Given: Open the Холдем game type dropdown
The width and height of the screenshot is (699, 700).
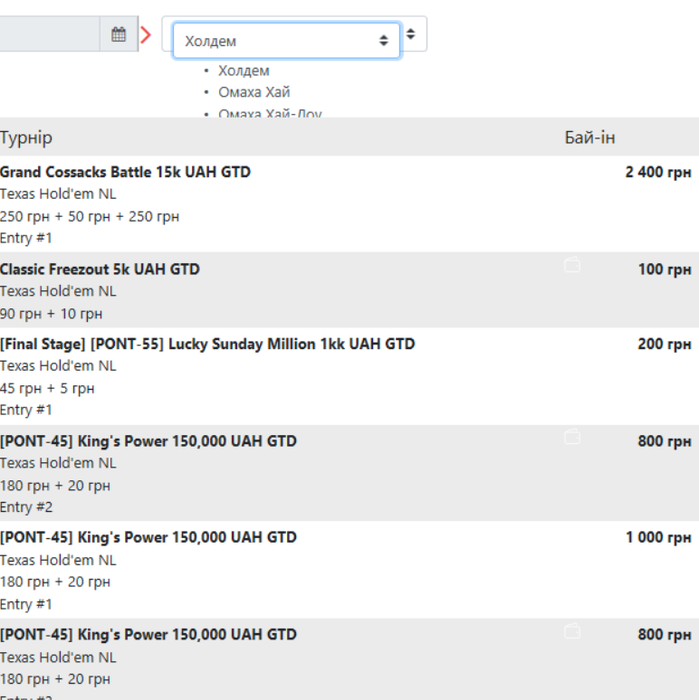Looking at the screenshot, I should 286,41.
